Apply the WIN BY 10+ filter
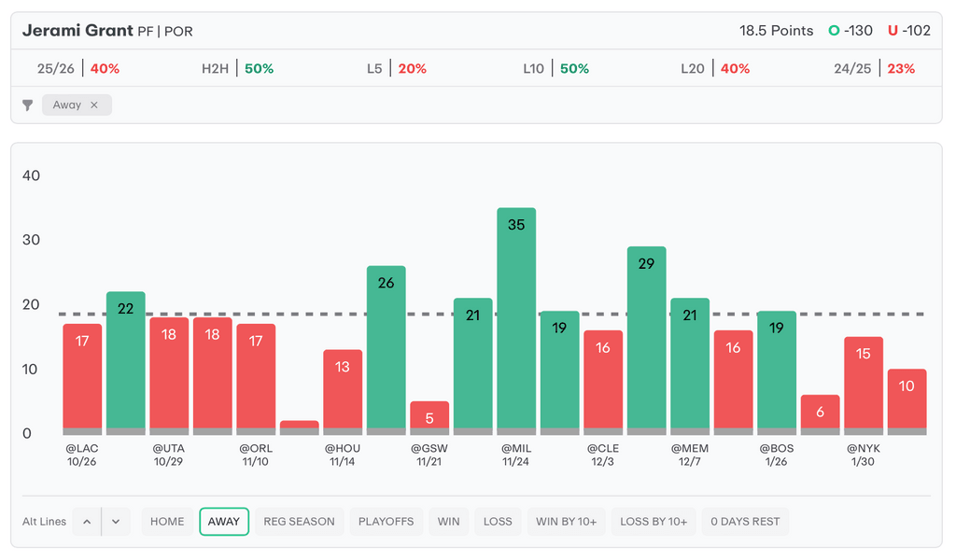Viewport: 956px width, 560px height. pos(567,522)
